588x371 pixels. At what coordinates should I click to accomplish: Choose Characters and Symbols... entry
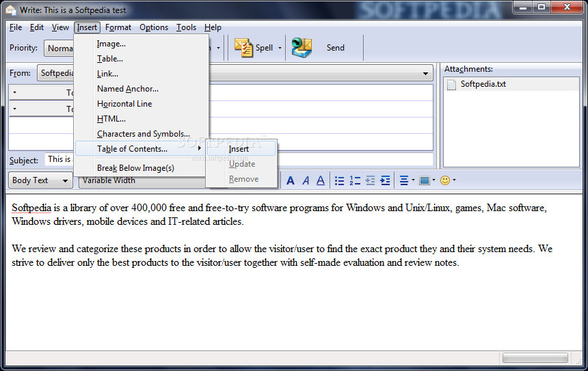[x=142, y=134]
